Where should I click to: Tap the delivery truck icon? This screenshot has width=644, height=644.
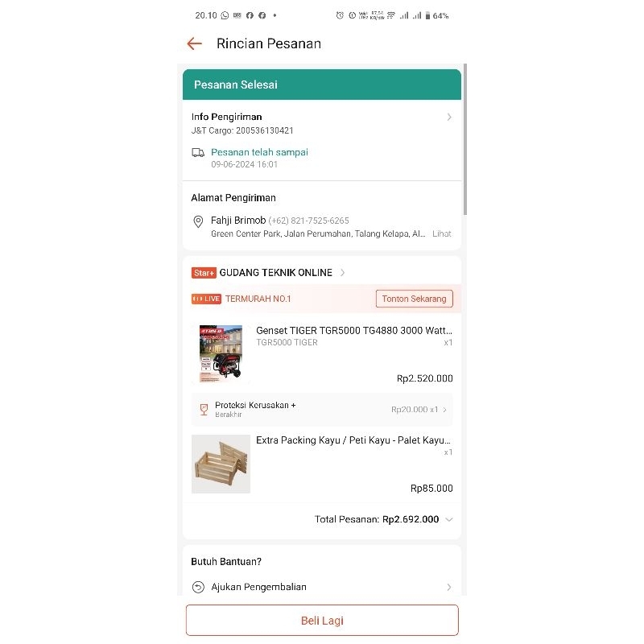tap(198, 153)
